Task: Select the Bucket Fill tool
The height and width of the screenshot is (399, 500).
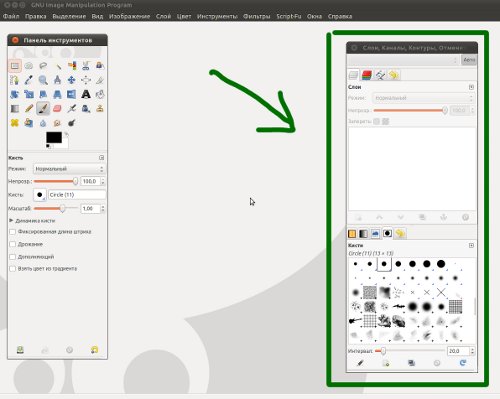Action: point(100,94)
